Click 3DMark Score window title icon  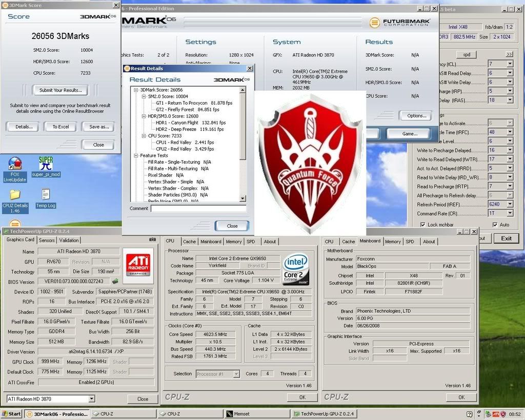pos(5,5)
